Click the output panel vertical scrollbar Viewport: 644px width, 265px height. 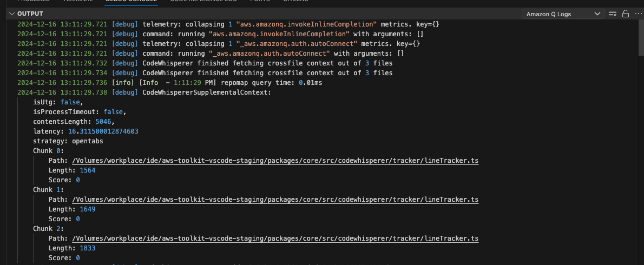tap(641, 37)
